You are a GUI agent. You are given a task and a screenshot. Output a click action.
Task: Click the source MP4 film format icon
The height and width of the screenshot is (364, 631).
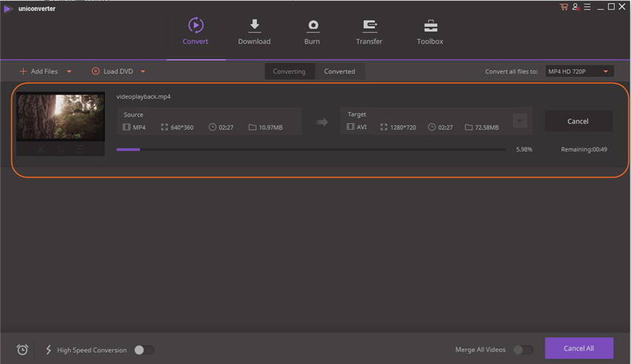126,127
